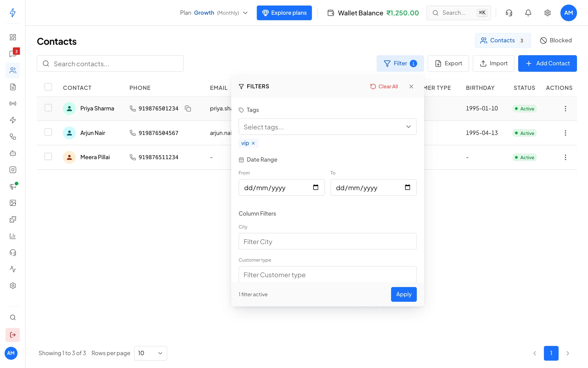Screen dimensions: 588x368
Task: Click the Export button
Action: coord(448,63)
